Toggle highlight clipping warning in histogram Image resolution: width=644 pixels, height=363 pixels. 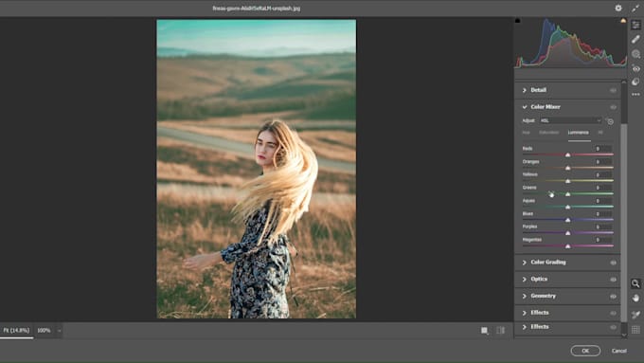(x=623, y=21)
